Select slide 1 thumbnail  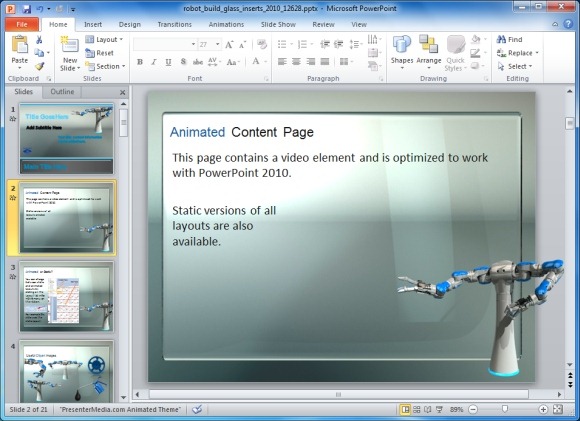coord(67,138)
